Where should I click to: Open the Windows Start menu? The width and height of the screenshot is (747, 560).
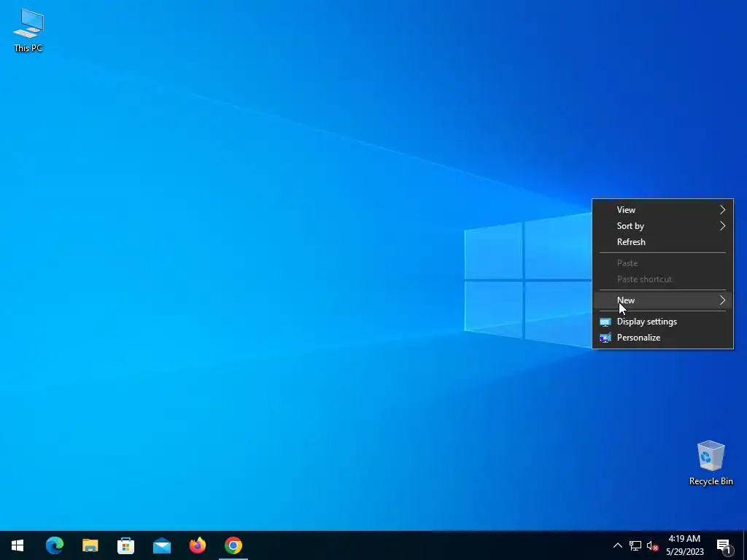tap(18, 545)
